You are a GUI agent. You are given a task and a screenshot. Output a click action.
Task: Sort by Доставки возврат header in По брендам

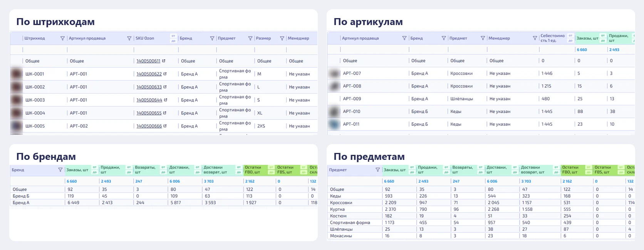215,170
